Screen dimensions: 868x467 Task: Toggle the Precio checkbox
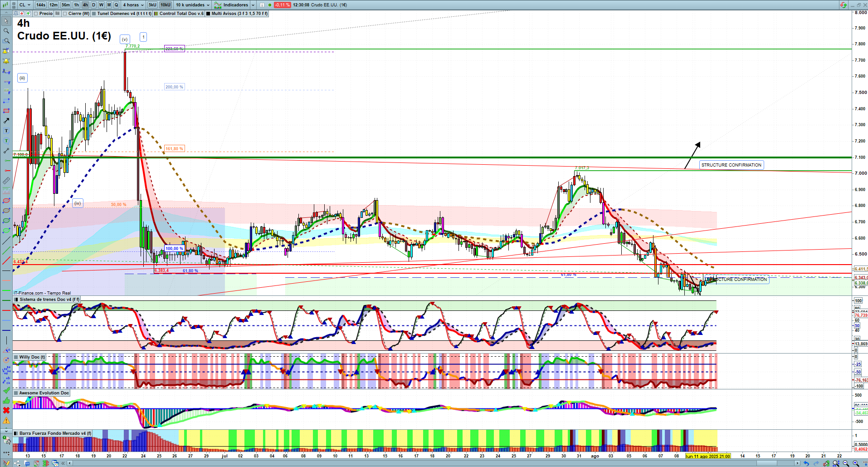click(x=36, y=14)
